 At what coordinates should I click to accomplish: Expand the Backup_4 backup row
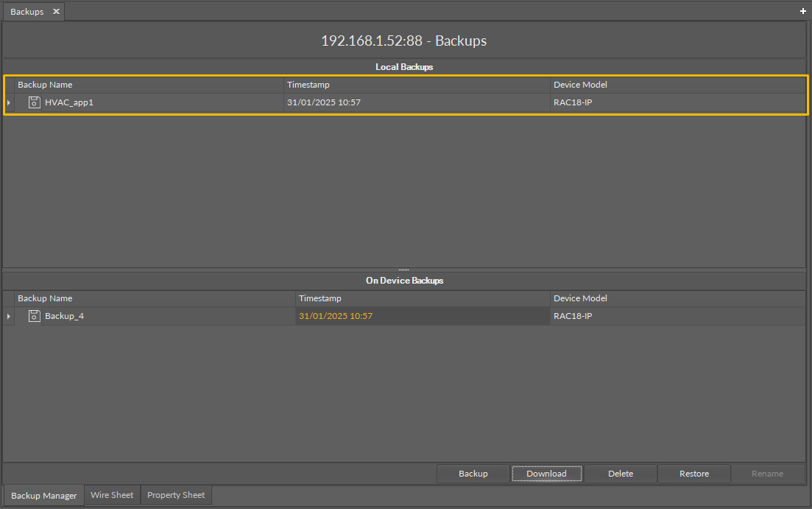point(9,316)
